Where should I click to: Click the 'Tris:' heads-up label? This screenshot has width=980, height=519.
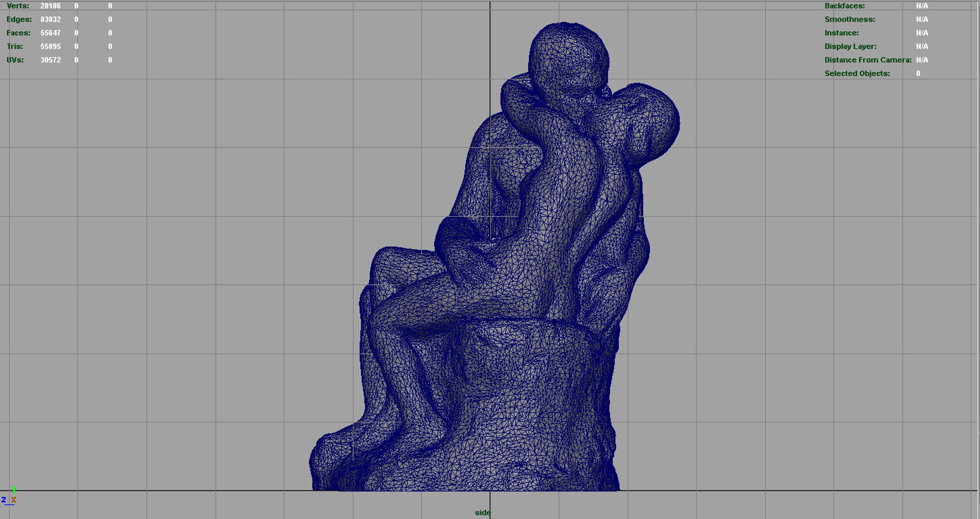click(15, 46)
